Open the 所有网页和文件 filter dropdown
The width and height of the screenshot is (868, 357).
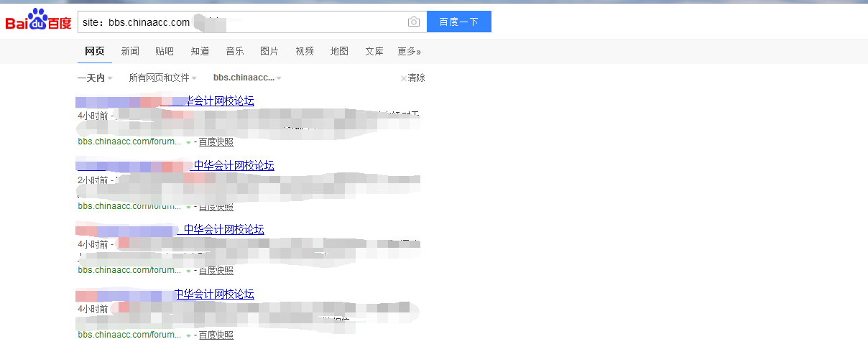162,78
